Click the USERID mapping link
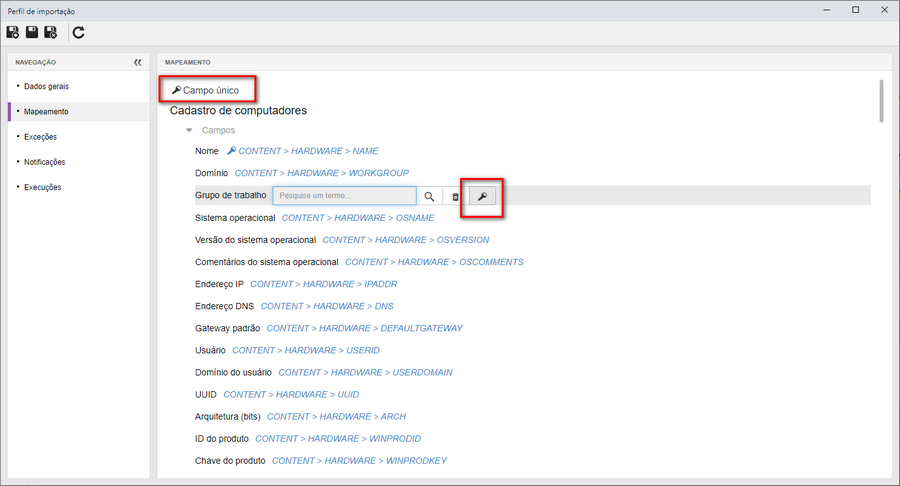The height and width of the screenshot is (486, 900). 306,350
